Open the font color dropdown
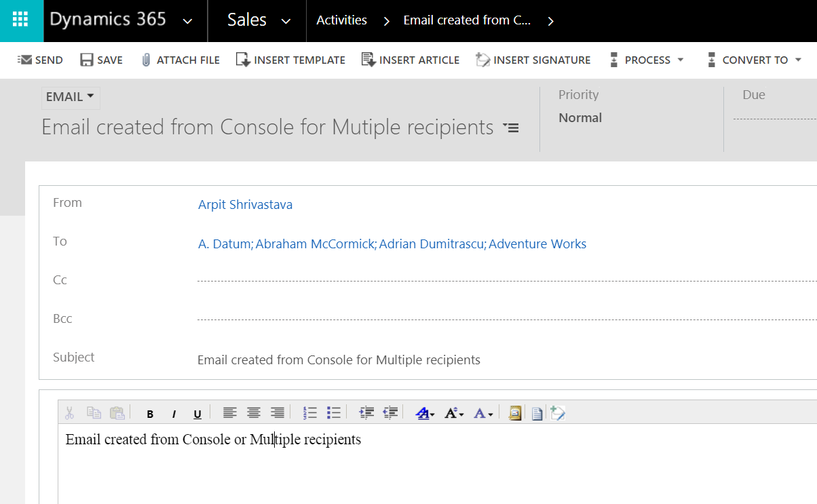This screenshot has height=504, width=817. (483, 413)
